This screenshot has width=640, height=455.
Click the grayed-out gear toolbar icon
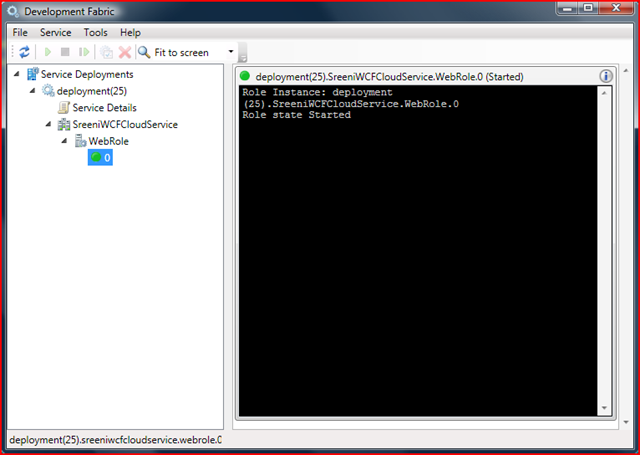(x=106, y=52)
